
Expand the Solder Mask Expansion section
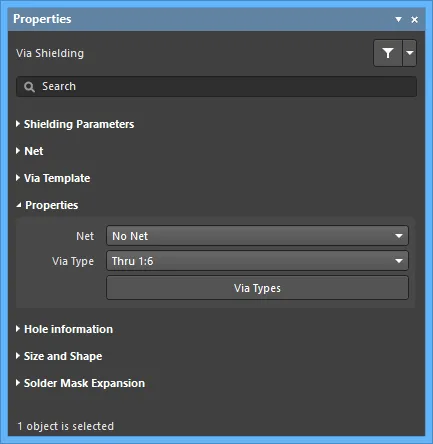pos(80,383)
